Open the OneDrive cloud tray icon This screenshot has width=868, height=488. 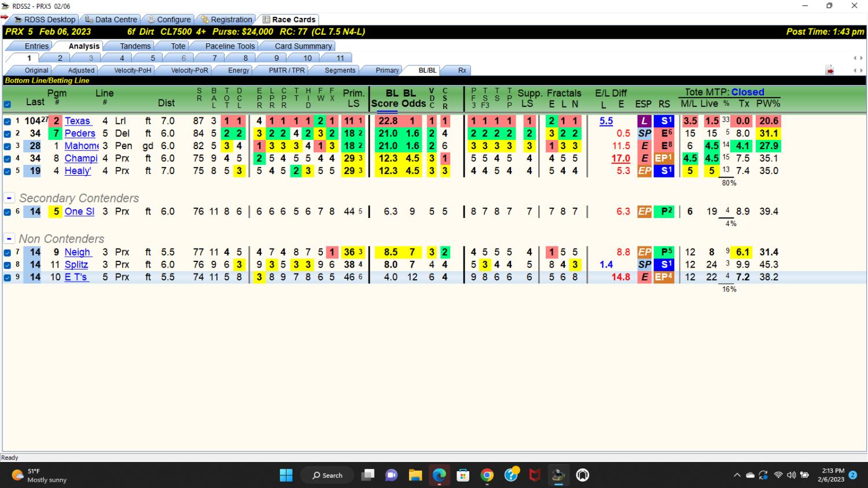click(x=750, y=475)
